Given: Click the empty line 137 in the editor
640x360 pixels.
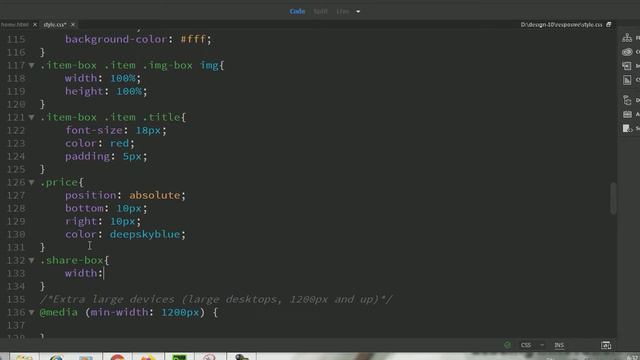Looking at the screenshot, I should click(327, 325).
